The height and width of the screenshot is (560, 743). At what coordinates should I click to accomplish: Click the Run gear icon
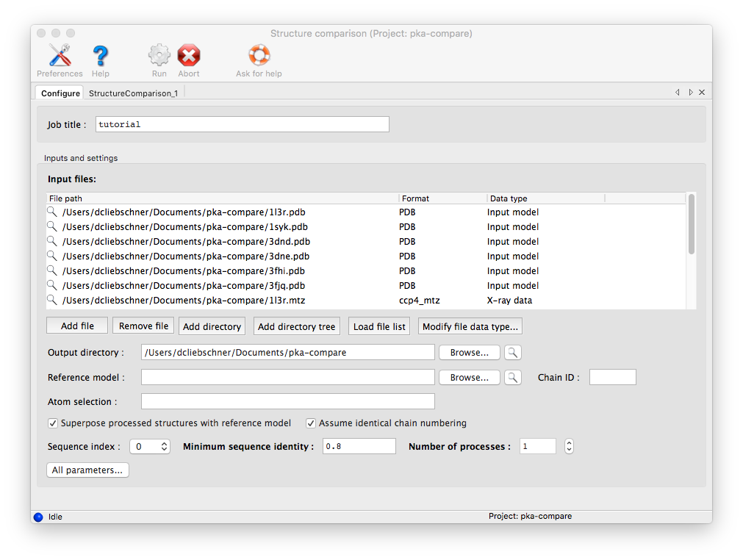pos(159,56)
